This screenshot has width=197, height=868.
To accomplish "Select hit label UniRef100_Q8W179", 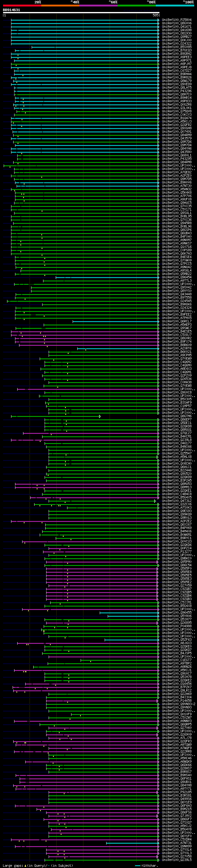I will pyautogui.click(x=177, y=81).
